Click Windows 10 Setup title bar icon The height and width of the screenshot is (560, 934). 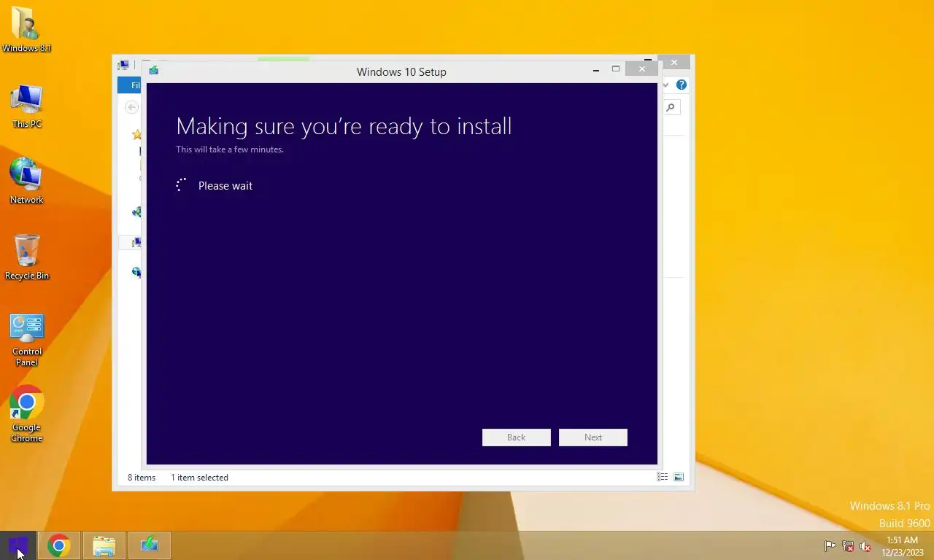coord(154,71)
